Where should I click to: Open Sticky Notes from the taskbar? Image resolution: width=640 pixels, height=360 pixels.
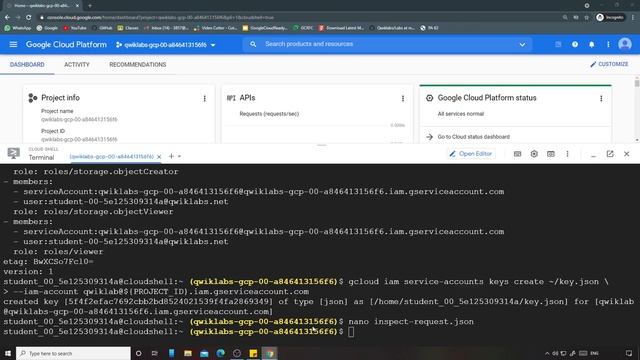pyautogui.click(x=253, y=353)
